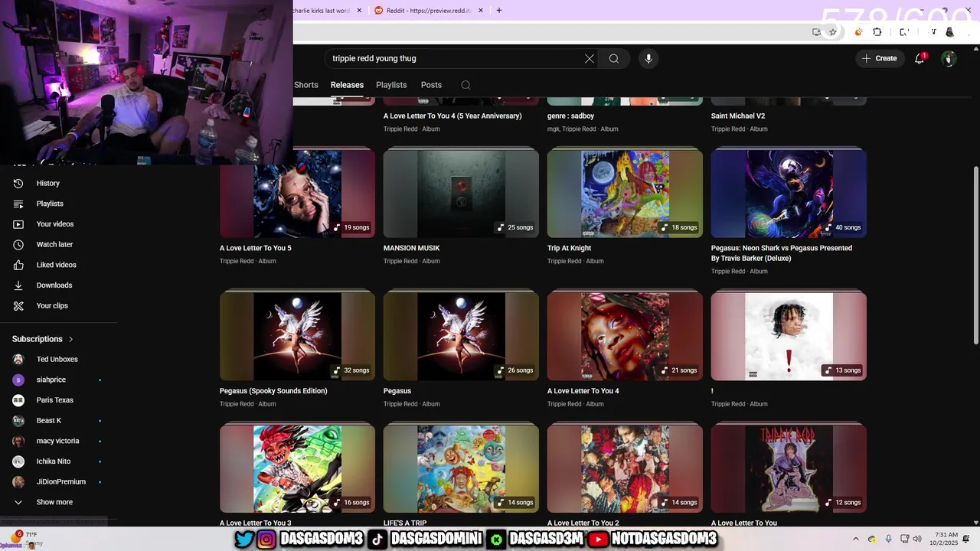Open Trip At Knight album thumbnail
980x551 pixels.
625,194
